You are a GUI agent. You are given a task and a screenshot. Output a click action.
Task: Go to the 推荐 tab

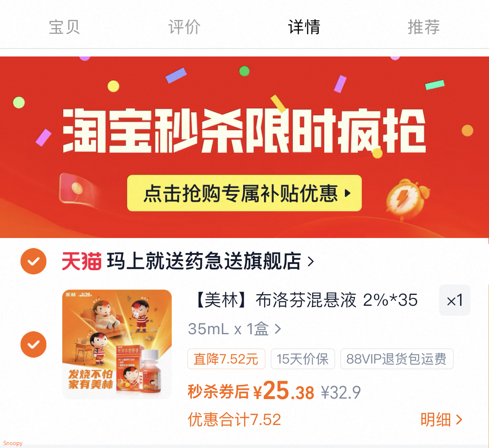pyautogui.click(x=424, y=27)
